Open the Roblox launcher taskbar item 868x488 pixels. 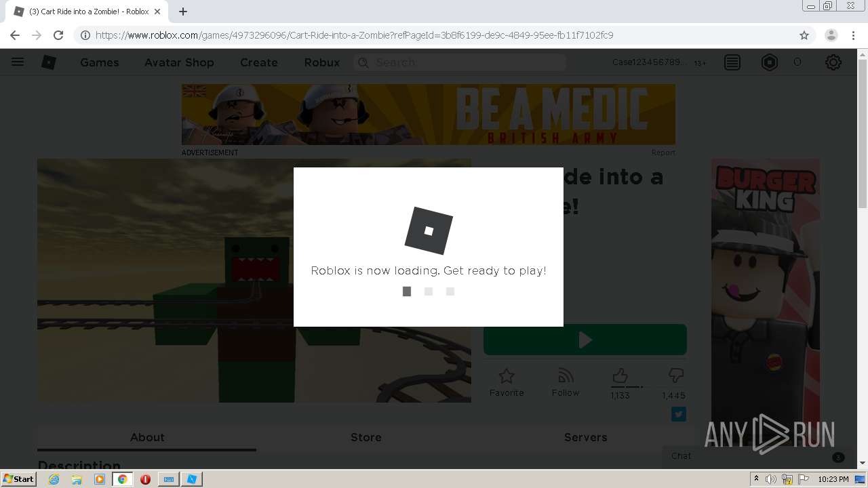[x=192, y=479]
